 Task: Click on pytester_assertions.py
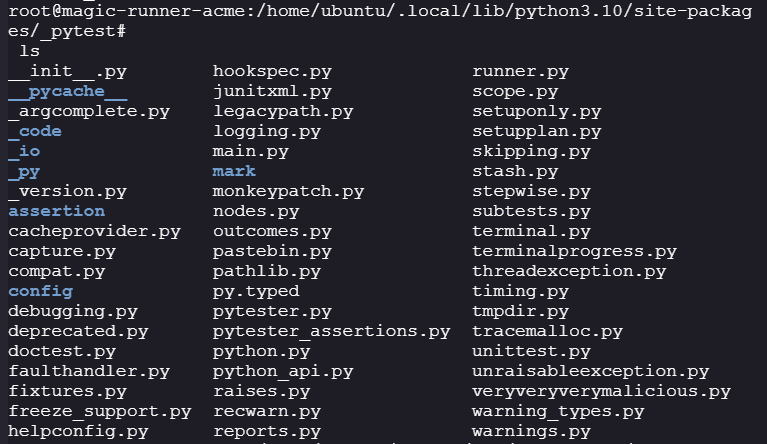(x=331, y=331)
